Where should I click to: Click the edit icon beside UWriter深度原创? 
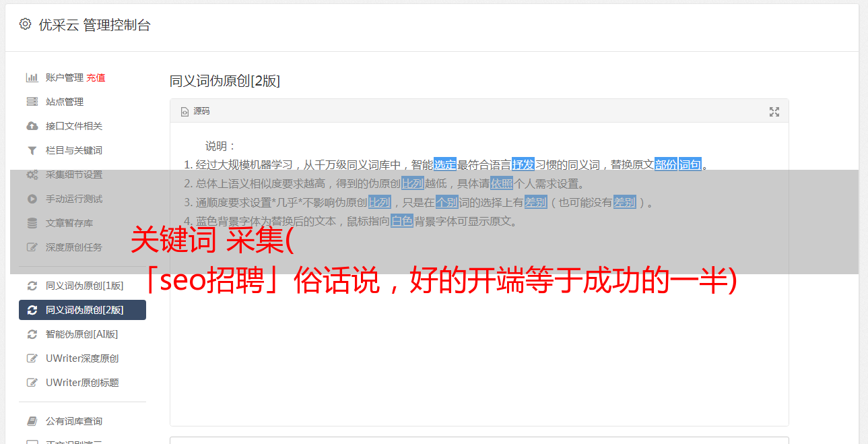click(x=32, y=358)
